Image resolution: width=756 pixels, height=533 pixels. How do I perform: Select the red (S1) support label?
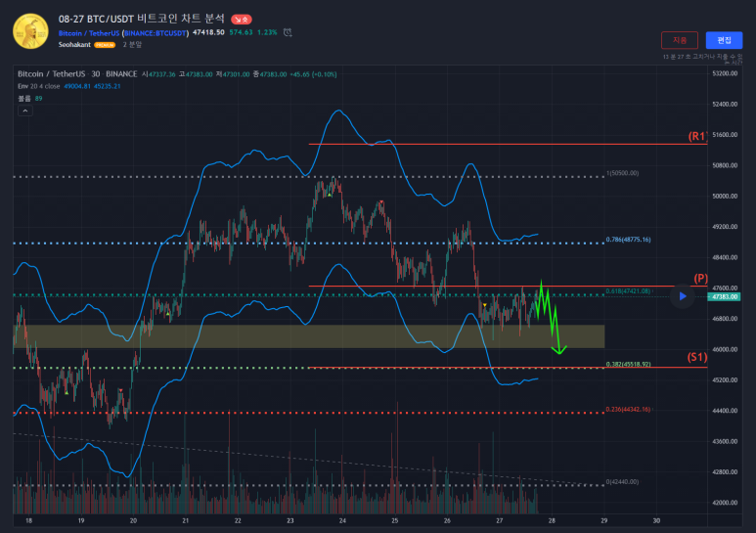pyautogui.click(x=697, y=360)
